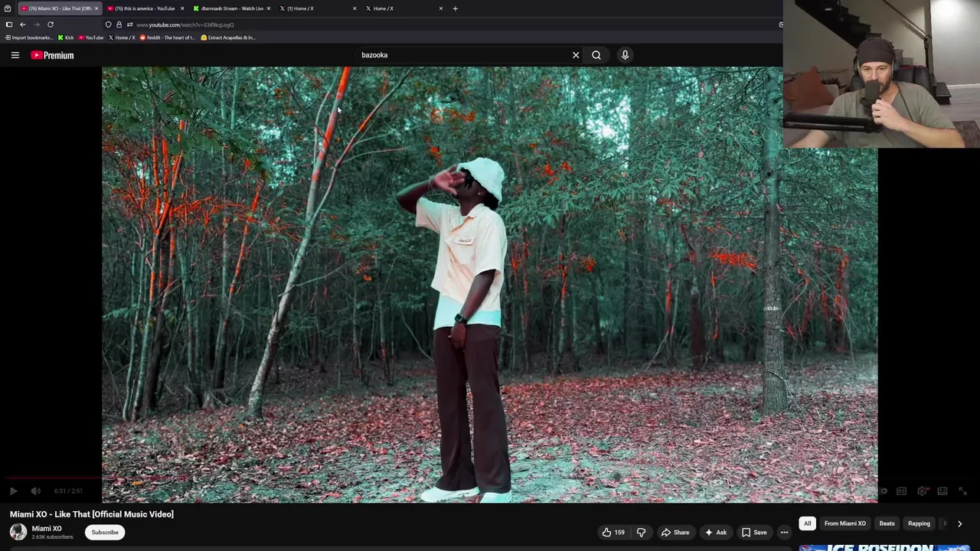Toggle autoplay switch in player controls
980x551 pixels.
point(882,491)
